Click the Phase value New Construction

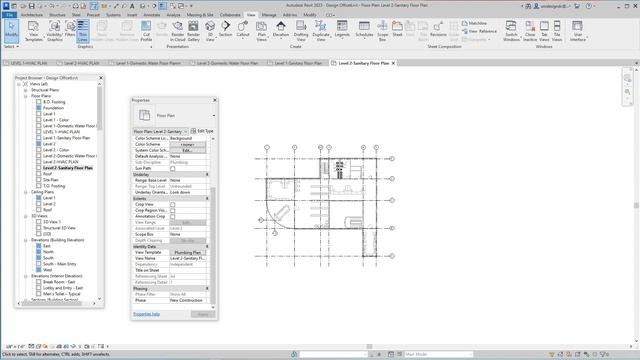[188, 300]
